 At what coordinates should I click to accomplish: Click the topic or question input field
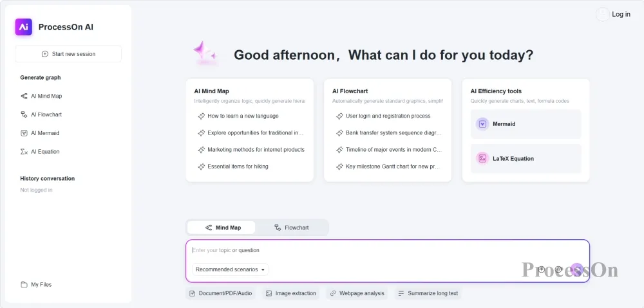[x=387, y=251]
